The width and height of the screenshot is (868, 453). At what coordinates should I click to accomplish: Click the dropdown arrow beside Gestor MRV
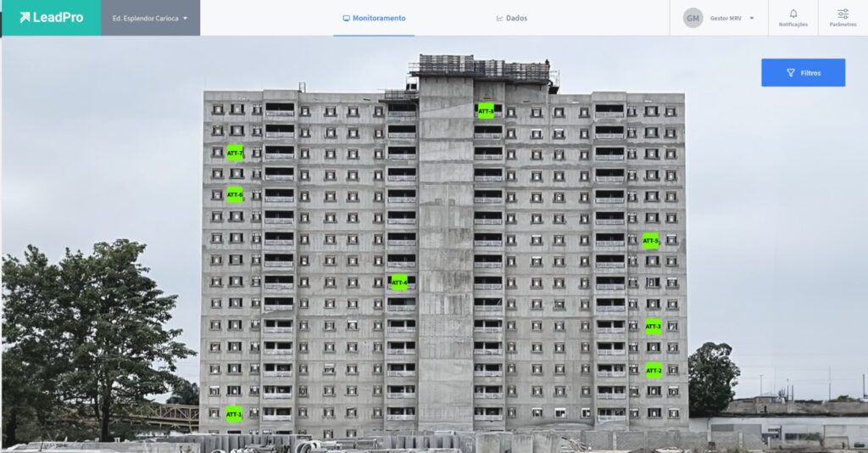pos(752,18)
